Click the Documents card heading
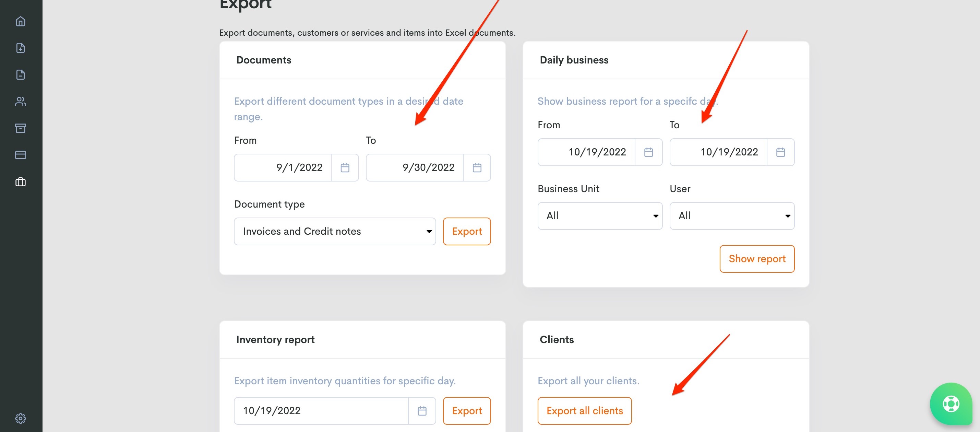Image resolution: width=980 pixels, height=432 pixels. [x=264, y=60]
